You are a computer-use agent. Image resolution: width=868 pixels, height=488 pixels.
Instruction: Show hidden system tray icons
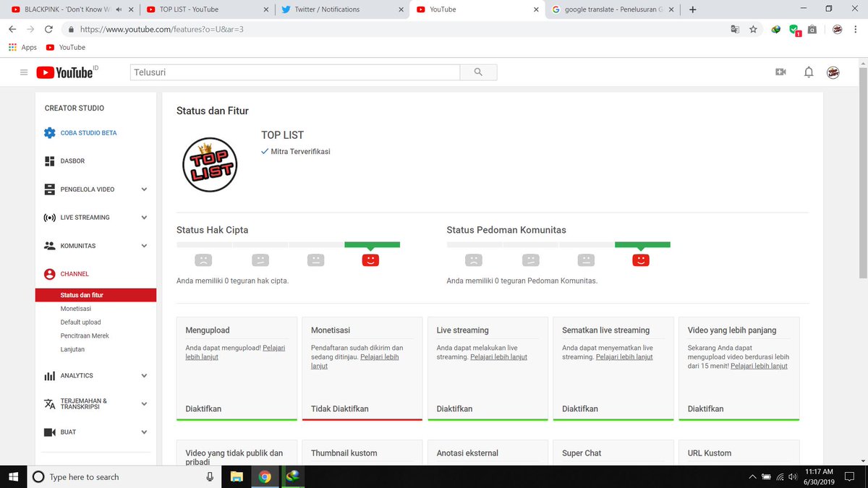click(x=754, y=476)
